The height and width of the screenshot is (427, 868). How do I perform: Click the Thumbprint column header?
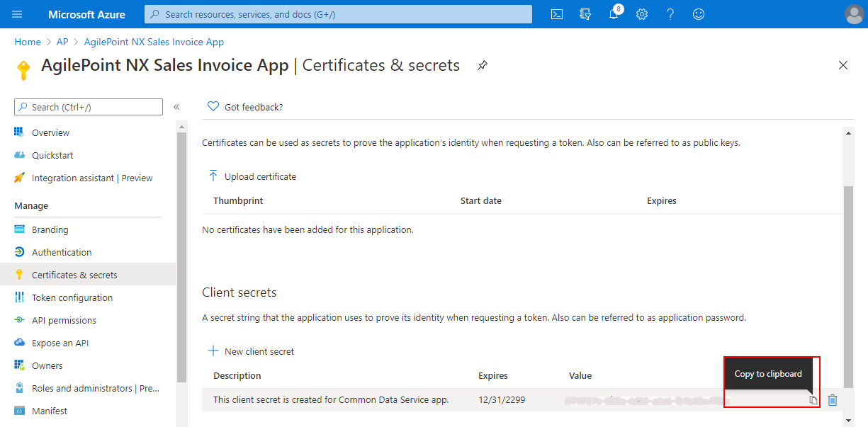click(238, 201)
